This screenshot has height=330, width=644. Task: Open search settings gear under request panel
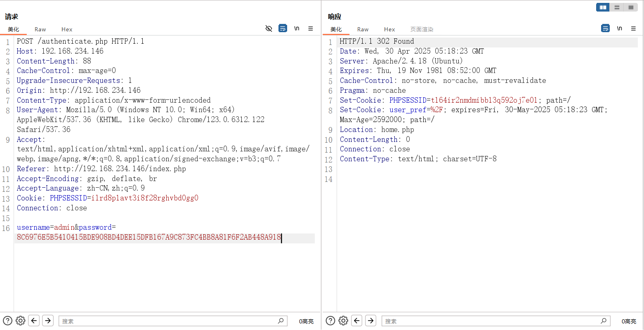(x=21, y=321)
